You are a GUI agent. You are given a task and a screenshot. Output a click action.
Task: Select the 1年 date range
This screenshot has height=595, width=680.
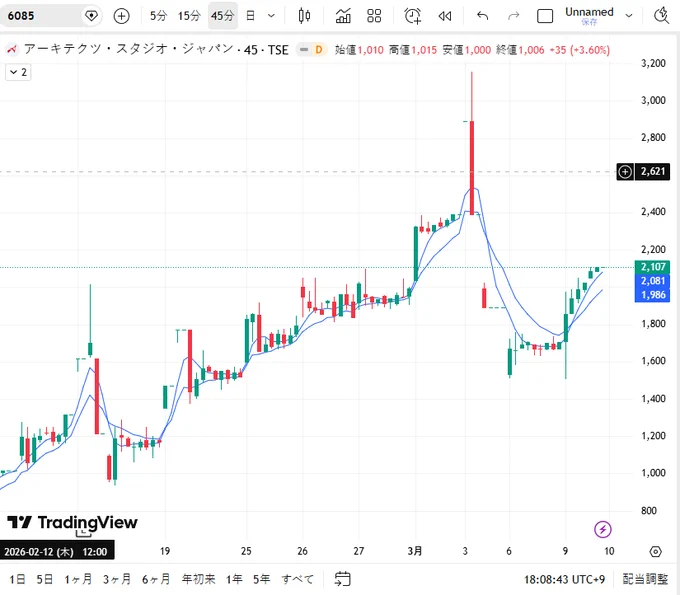pyautogui.click(x=234, y=579)
